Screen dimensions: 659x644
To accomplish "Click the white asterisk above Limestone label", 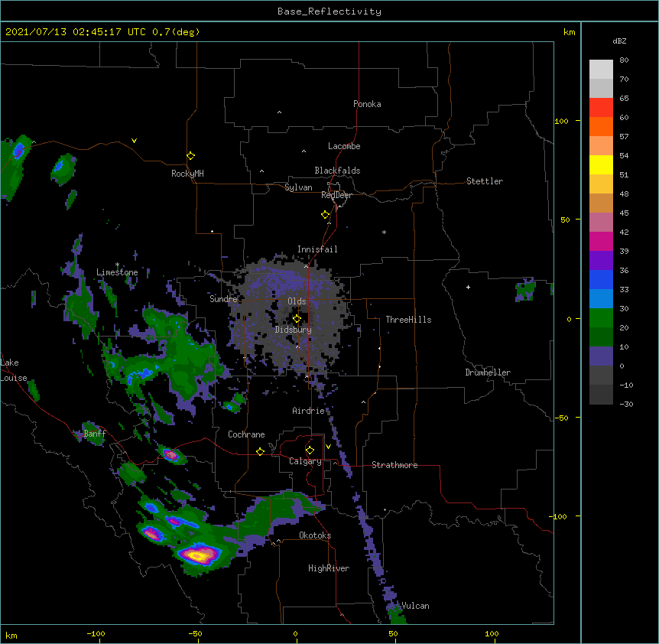I will click(x=117, y=265).
